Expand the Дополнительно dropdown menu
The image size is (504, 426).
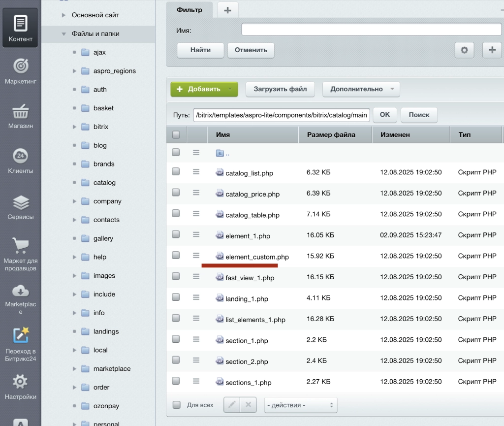click(x=361, y=89)
